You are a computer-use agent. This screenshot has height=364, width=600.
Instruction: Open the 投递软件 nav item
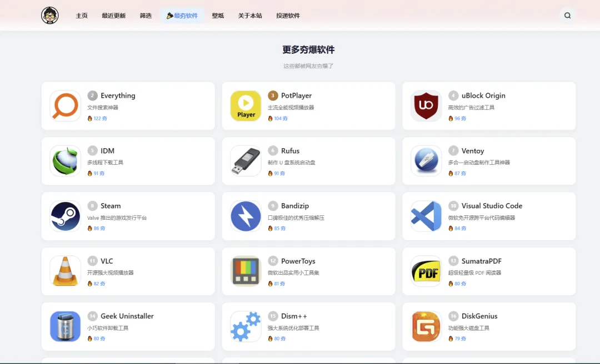point(288,16)
